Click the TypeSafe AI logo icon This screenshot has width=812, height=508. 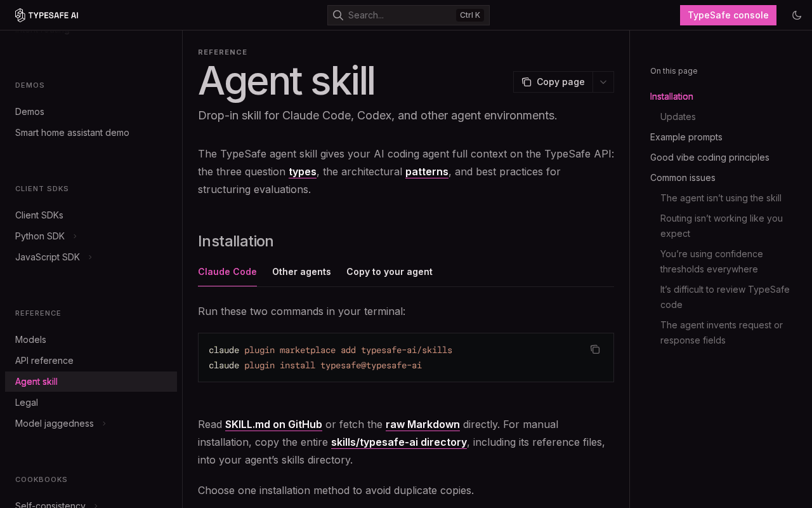pyautogui.click(x=20, y=15)
